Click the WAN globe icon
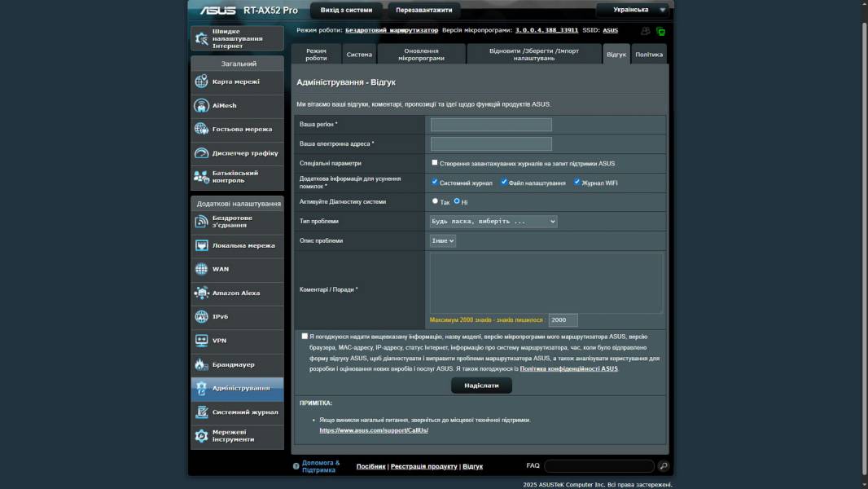 click(201, 269)
